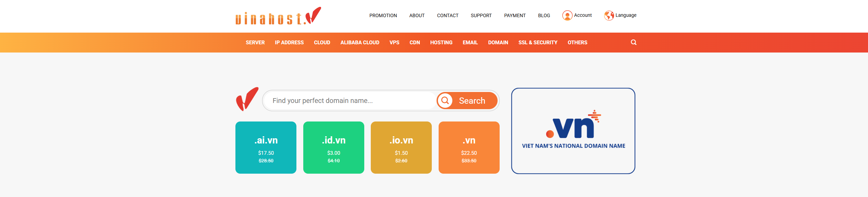Viewport: 868px width, 197px height.
Task: Go to the ABOUT page
Action: pyautogui.click(x=417, y=15)
